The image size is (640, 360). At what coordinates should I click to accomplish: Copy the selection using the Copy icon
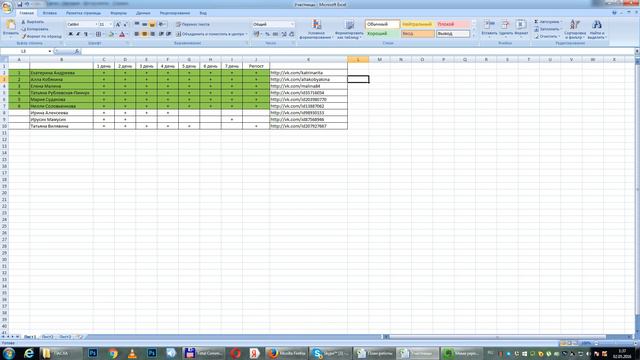pos(24,29)
